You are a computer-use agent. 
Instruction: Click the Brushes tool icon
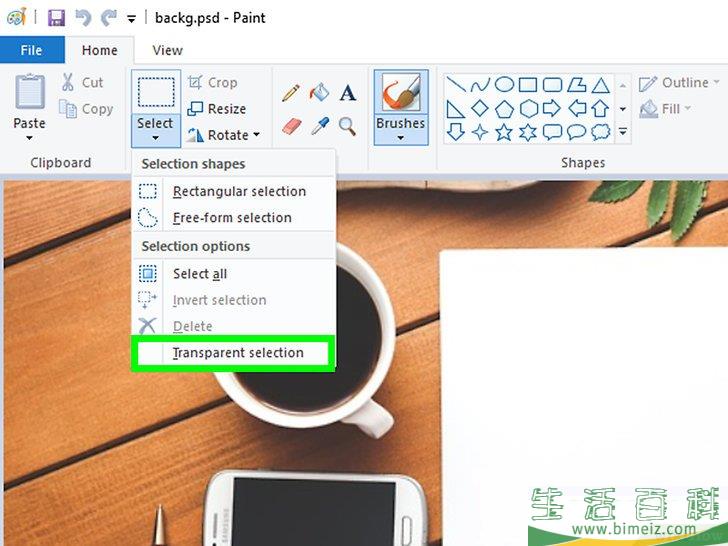401,92
